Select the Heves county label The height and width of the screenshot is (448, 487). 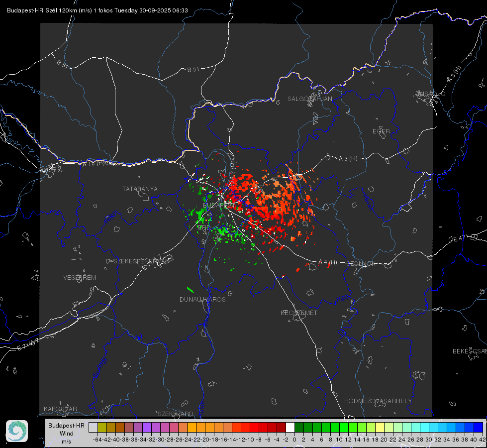(x=368, y=202)
